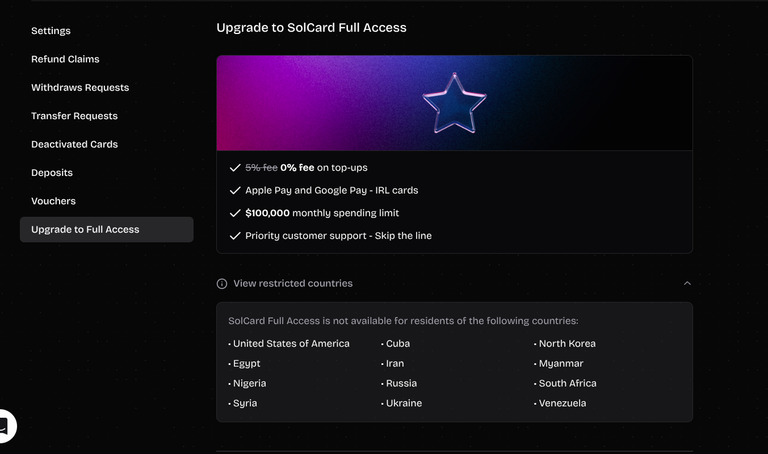Click the checkmark beside Priority customer support
Viewport: 768px width, 454px height.
pos(235,236)
